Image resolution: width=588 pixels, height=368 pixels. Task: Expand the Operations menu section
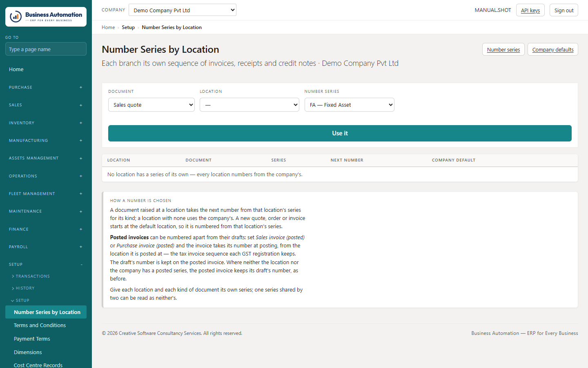pyautogui.click(x=46, y=176)
